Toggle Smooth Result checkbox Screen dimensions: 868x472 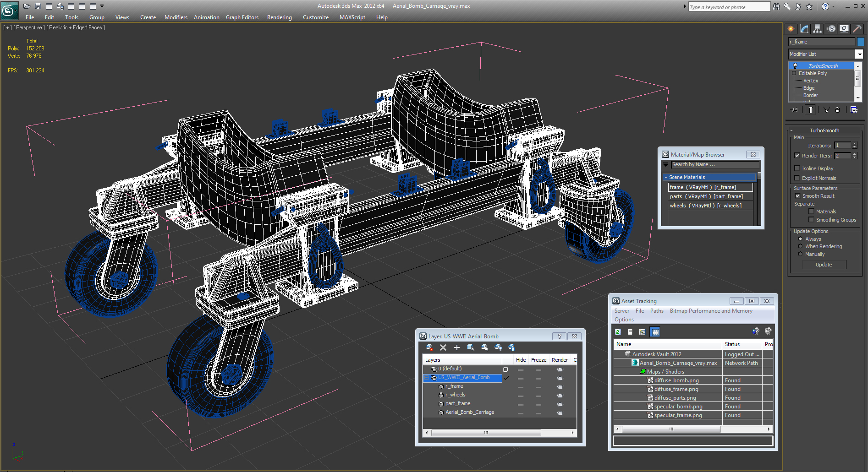[x=798, y=196]
